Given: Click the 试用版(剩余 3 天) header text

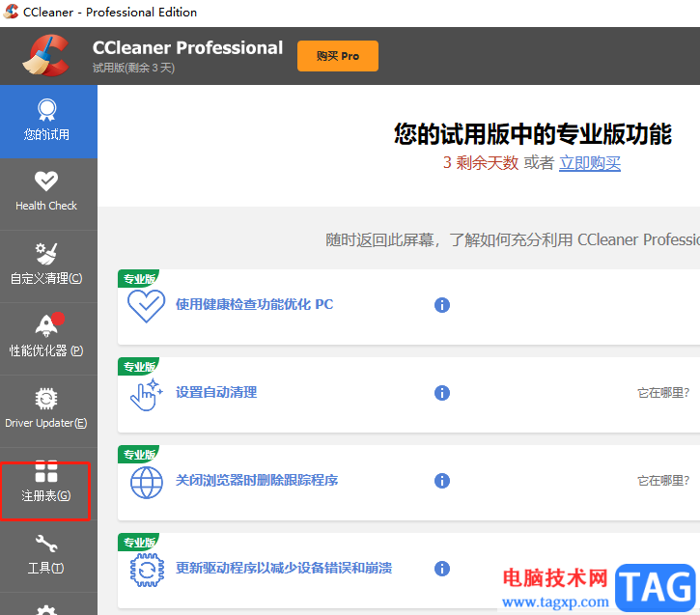Looking at the screenshot, I should (x=133, y=68).
